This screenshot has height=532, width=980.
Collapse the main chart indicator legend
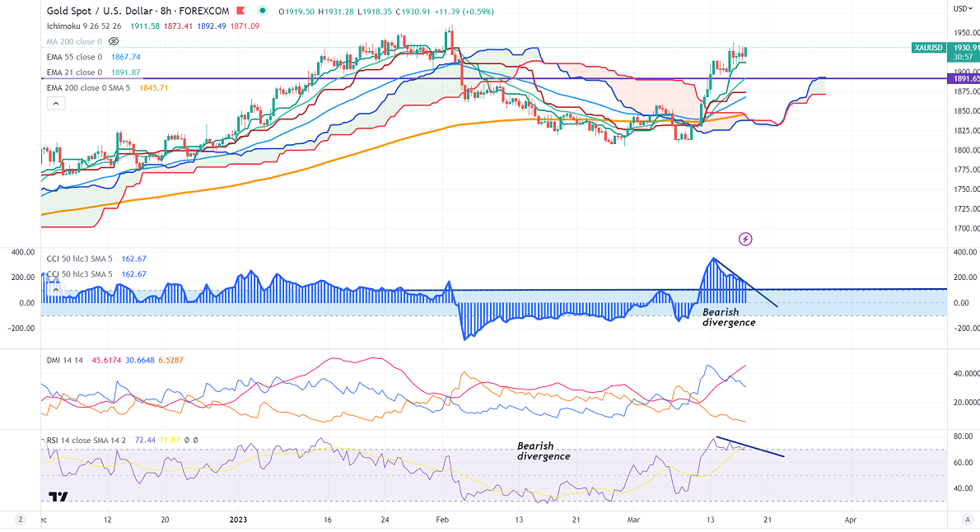[x=56, y=103]
